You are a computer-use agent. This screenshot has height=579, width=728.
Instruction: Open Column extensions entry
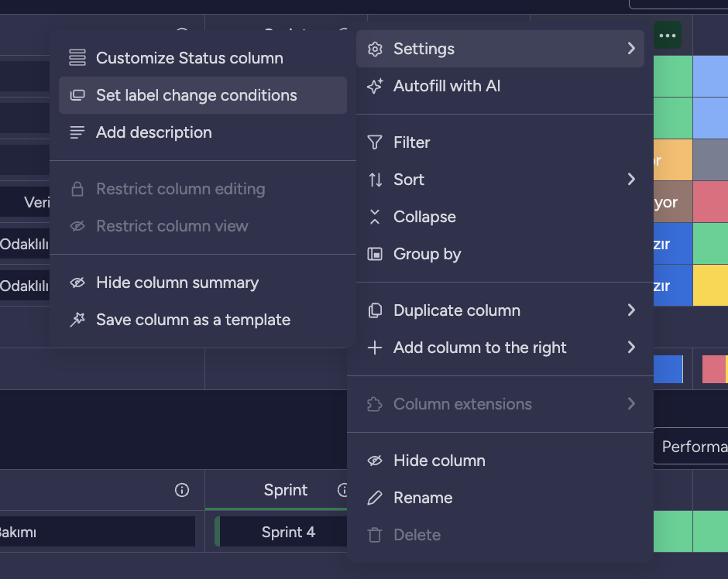[x=500, y=404]
